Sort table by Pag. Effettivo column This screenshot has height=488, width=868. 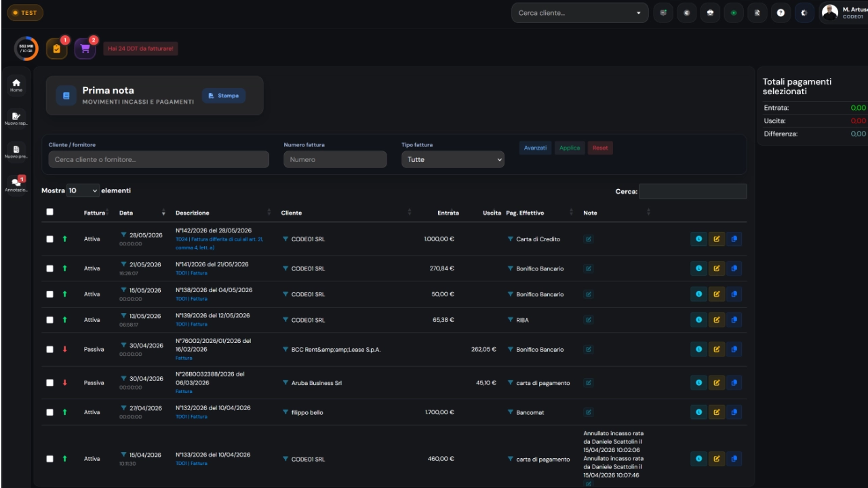(x=540, y=213)
